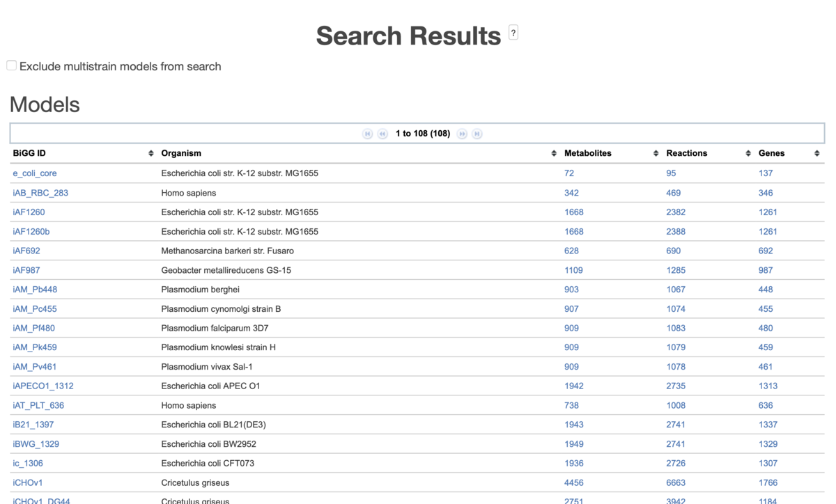Go to last page of models table
The image size is (836, 504).
[477, 134]
